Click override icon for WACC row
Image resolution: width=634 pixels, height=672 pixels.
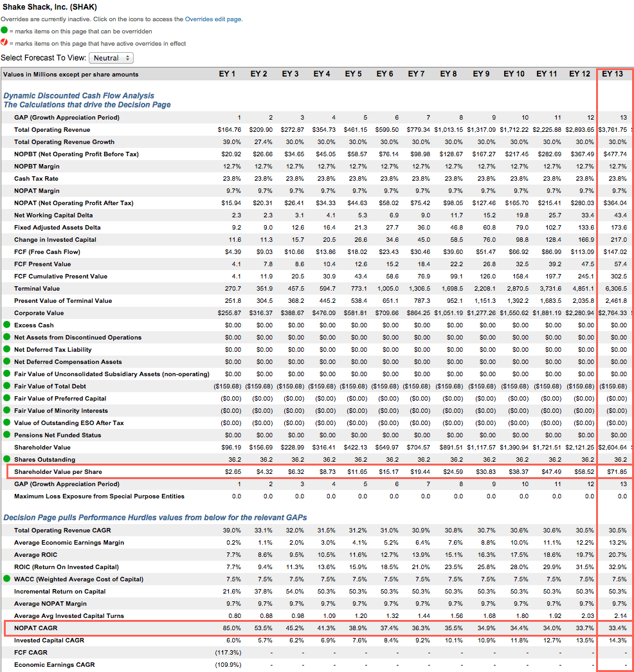click(7, 579)
